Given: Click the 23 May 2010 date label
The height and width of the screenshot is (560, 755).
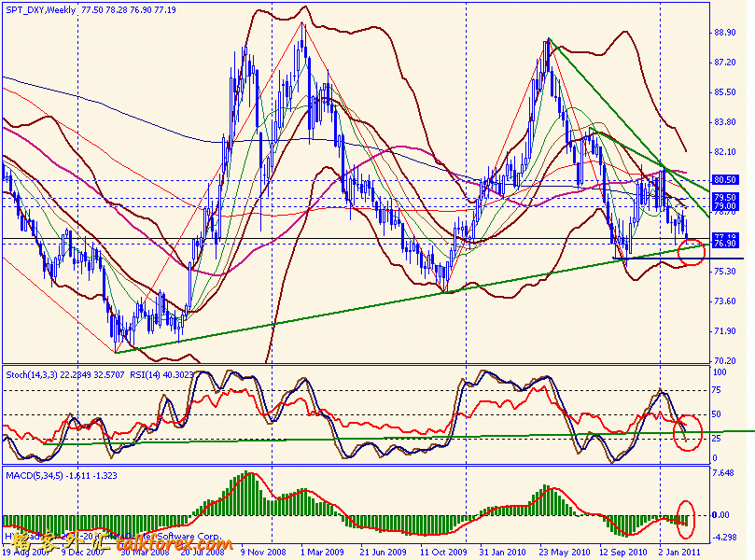Looking at the screenshot, I should coord(565,552).
